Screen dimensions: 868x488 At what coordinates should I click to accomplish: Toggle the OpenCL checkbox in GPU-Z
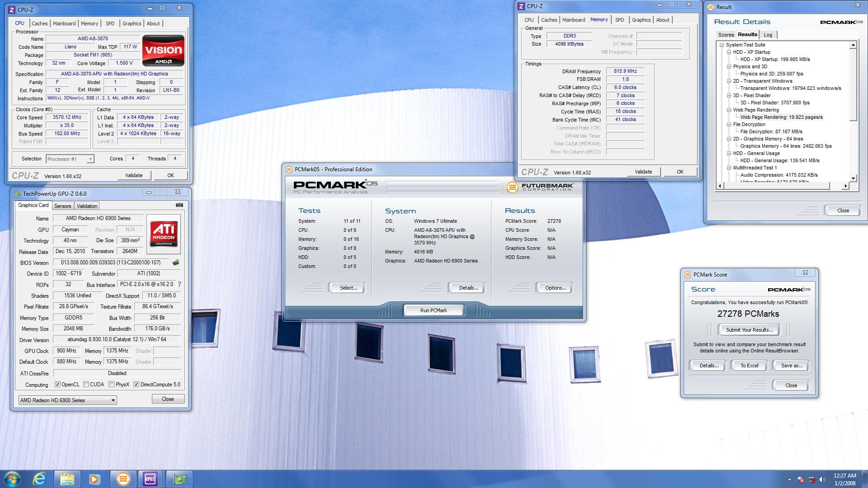tap(57, 385)
